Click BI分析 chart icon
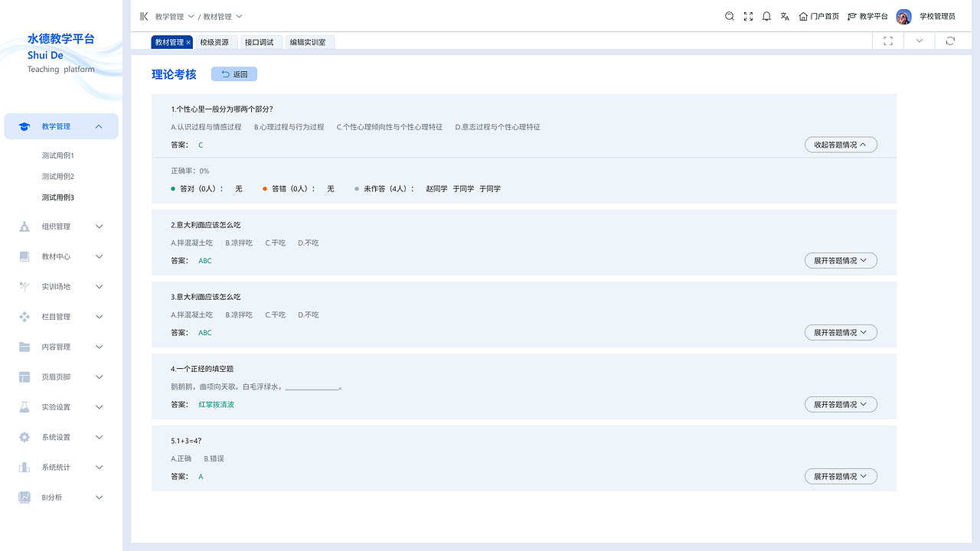The width and height of the screenshot is (980, 551). (24, 497)
